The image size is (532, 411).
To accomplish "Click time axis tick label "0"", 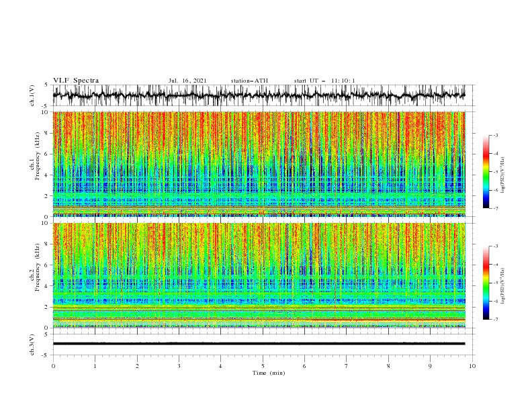I will click(x=53, y=366).
